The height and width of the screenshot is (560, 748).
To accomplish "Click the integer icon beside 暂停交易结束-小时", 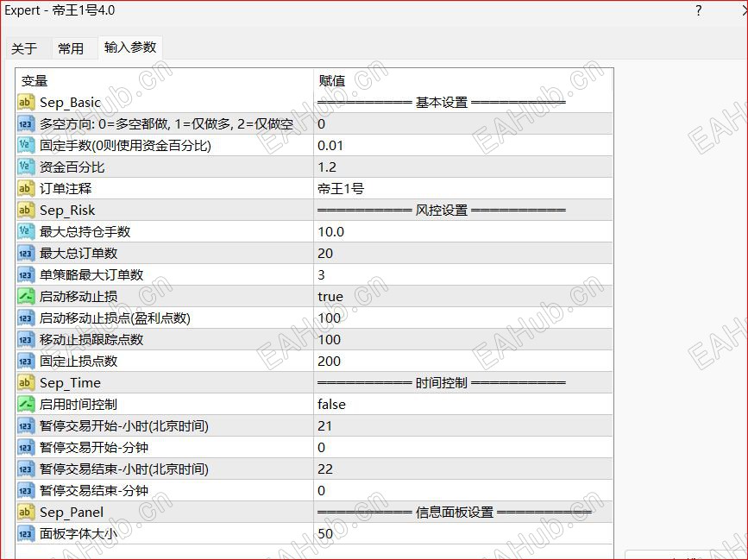I will pyautogui.click(x=26, y=469).
